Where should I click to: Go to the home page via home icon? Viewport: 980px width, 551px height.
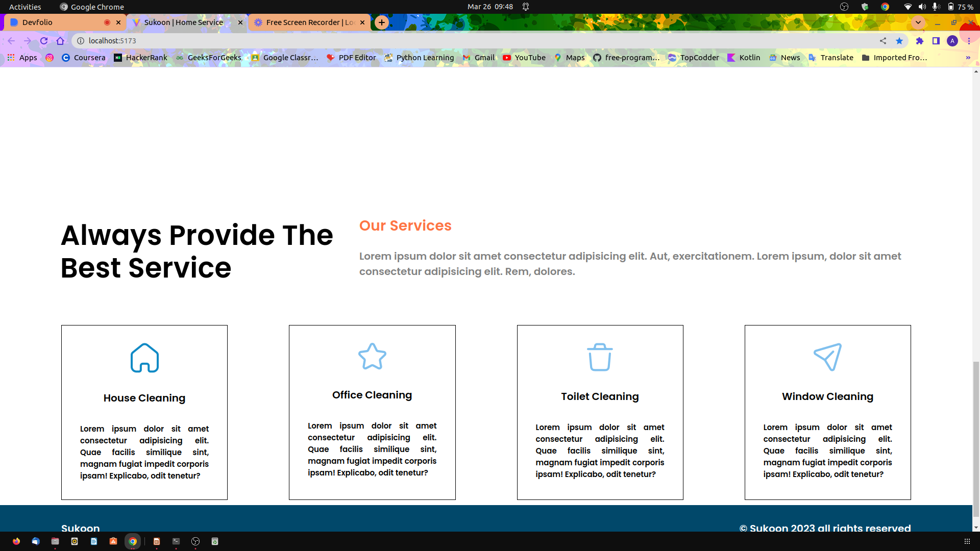[60, 41]
